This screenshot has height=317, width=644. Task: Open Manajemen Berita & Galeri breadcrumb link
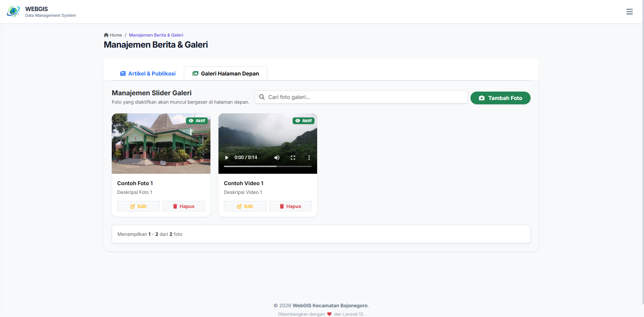pyautogui.click(x=156, y=35)
